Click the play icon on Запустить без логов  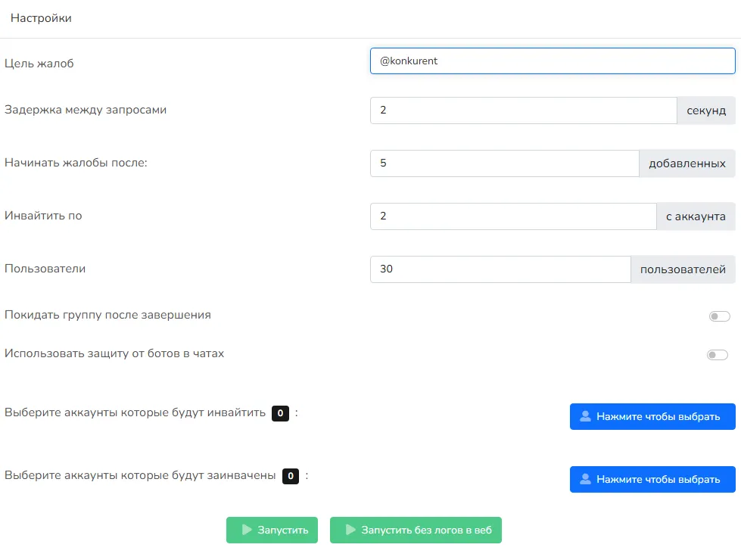click(350, 530)
